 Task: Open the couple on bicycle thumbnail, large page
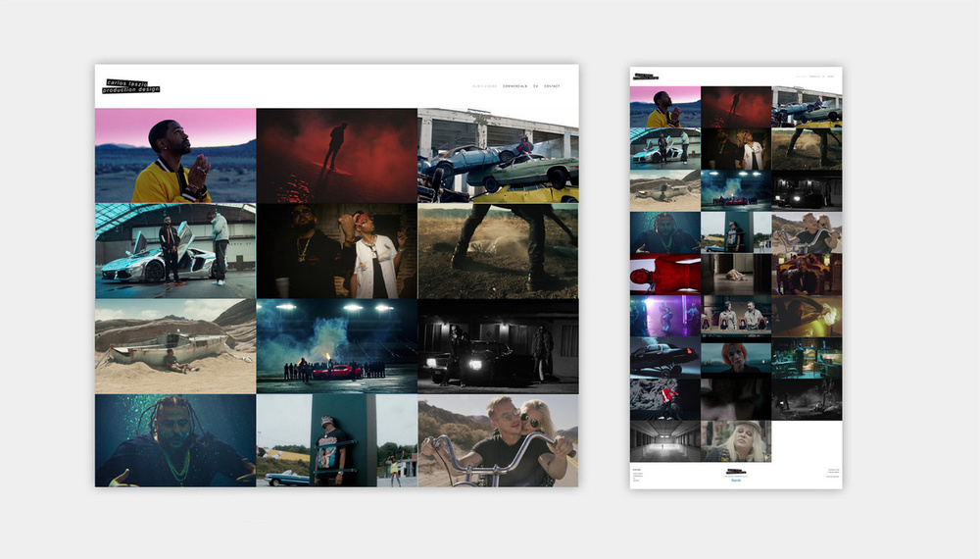pos(498,440)
